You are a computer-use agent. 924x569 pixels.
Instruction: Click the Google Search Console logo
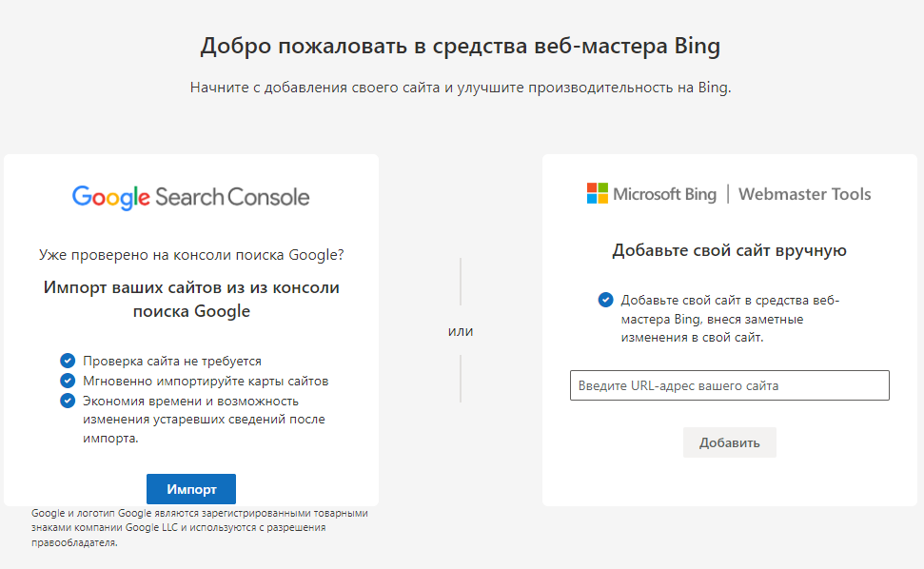pos(190,197)
